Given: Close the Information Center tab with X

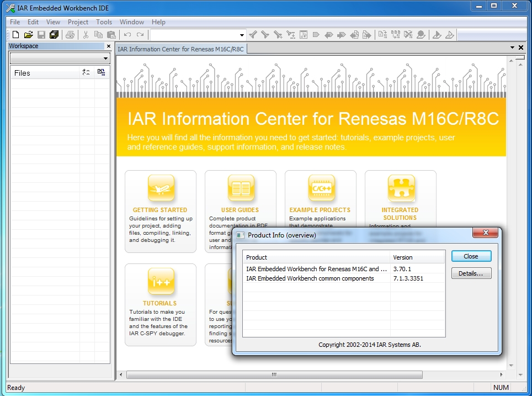Looking at the screenshot, I should tap(521, 47).
